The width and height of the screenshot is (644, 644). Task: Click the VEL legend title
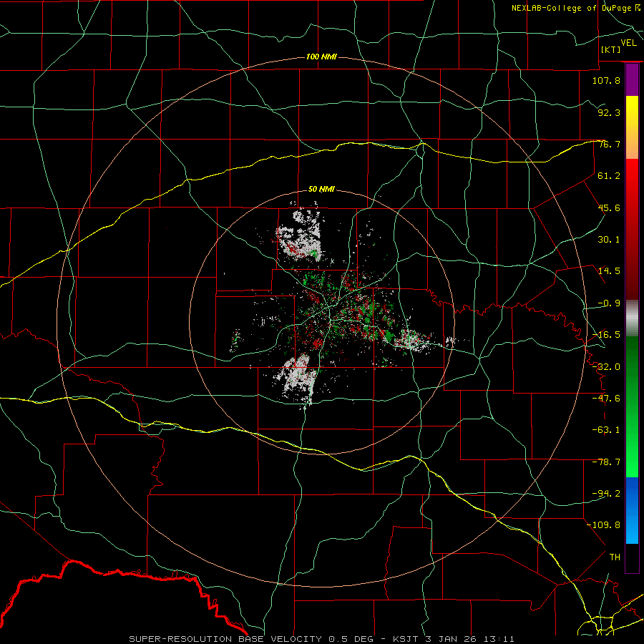click(x=628, y=42)
